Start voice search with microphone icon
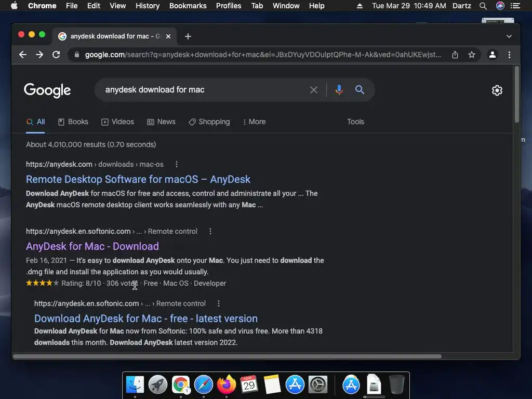The image size is (532, 399). 339,90
